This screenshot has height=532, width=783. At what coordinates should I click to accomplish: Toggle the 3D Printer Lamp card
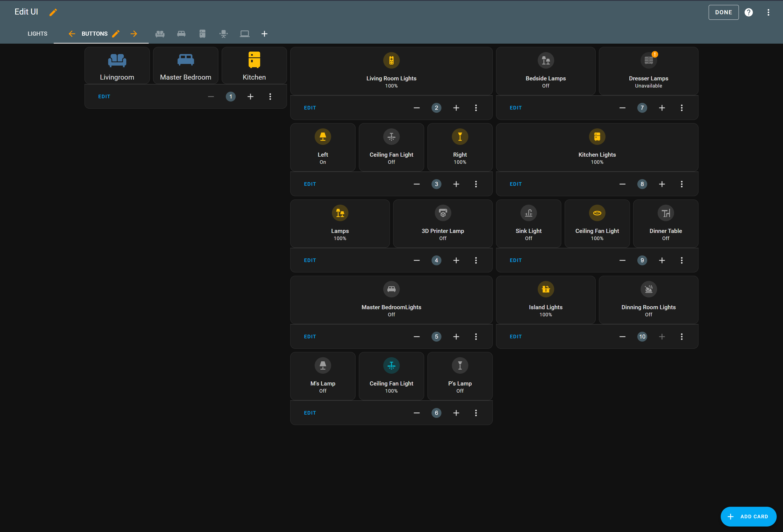[442, 223]
